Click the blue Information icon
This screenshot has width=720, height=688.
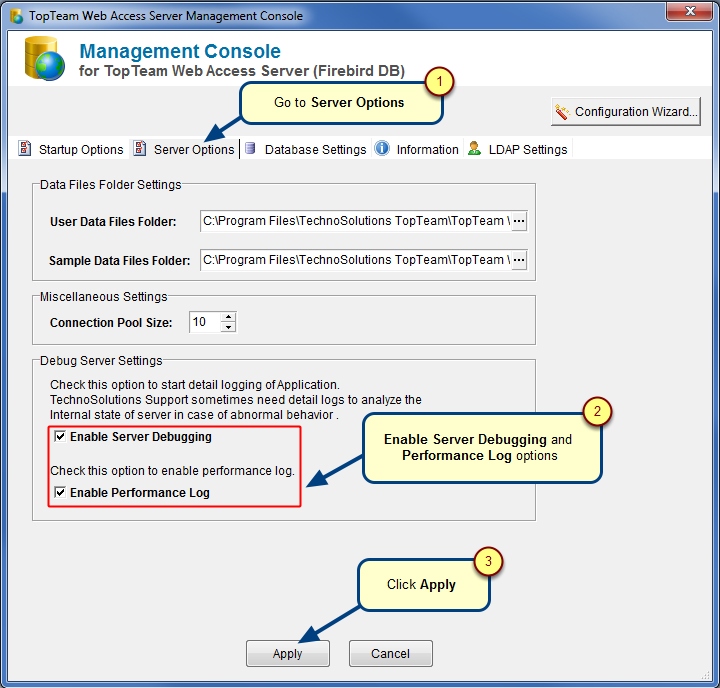[382, 149]
